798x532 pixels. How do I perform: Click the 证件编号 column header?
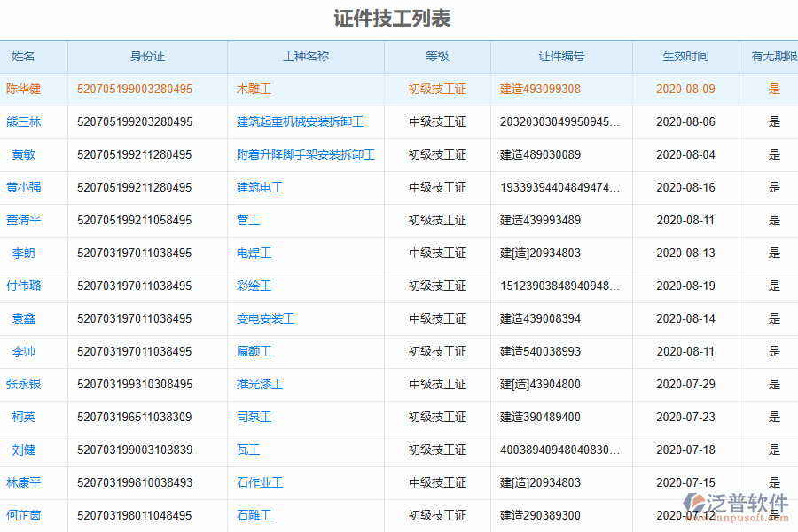coord(560,56)
